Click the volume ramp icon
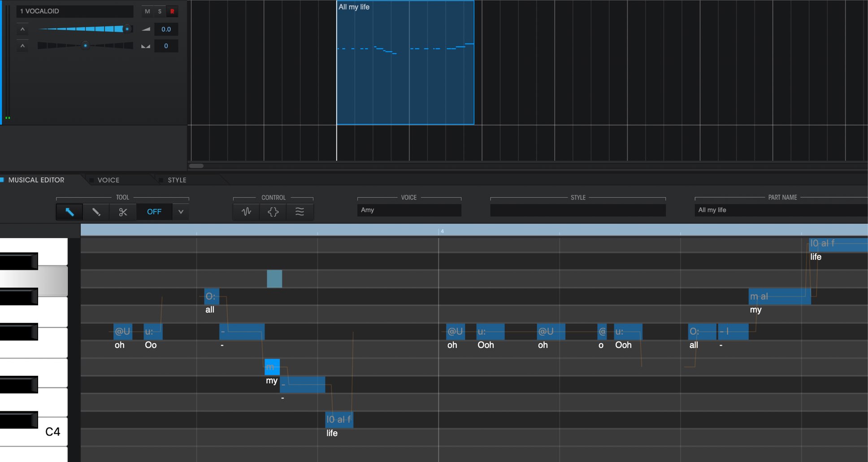 click(x=146, y=29)
